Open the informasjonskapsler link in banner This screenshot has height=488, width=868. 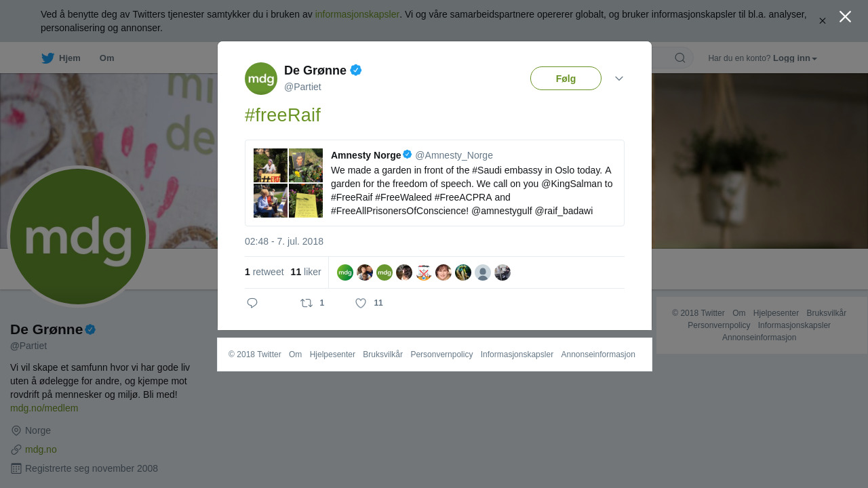(x=357, y=14)
